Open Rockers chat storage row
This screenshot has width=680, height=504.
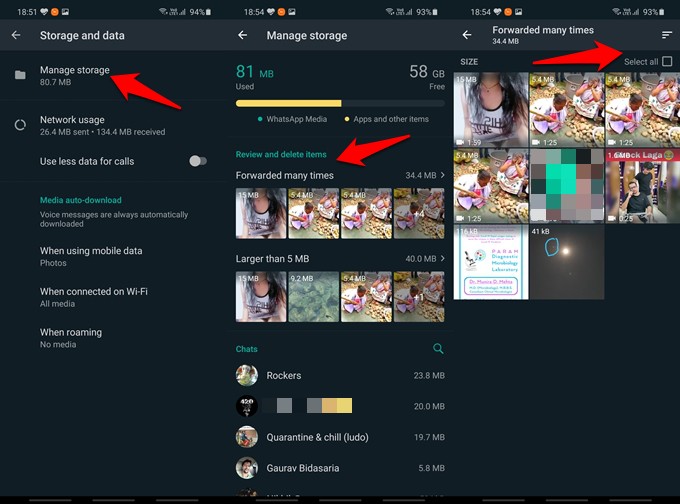340,375
